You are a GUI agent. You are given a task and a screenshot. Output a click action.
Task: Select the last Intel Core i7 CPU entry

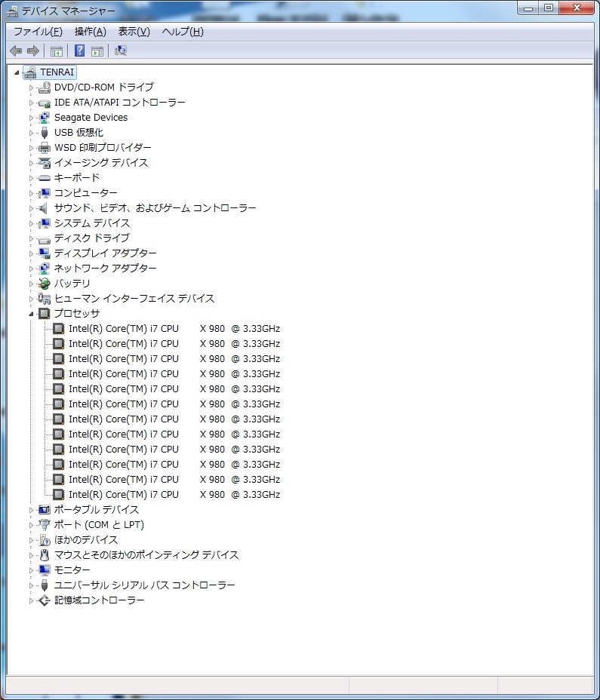[x=174, y=495]
